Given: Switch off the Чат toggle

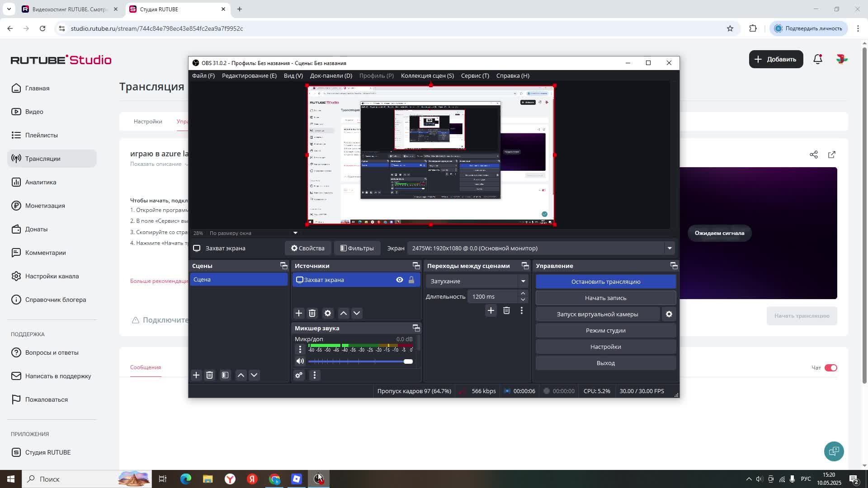Looking at the screenshot, I should point(830,368).
